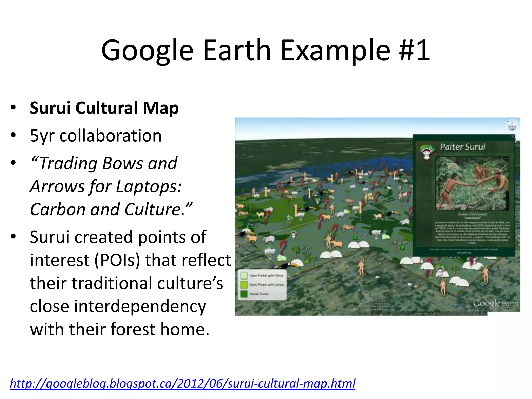This screenshot has width=532, height=399.
Task: Click the 'Paiter Surui' popup title
Action: (462, 147)
